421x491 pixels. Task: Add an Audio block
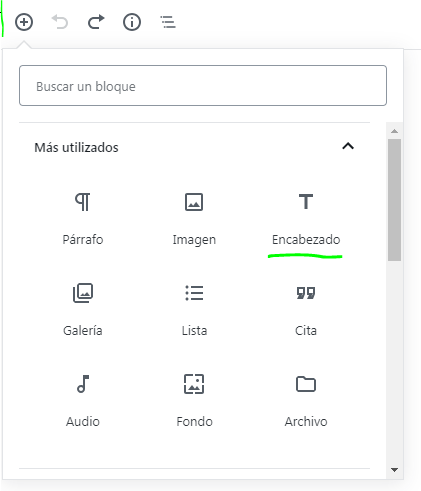(x=83, y=400)
